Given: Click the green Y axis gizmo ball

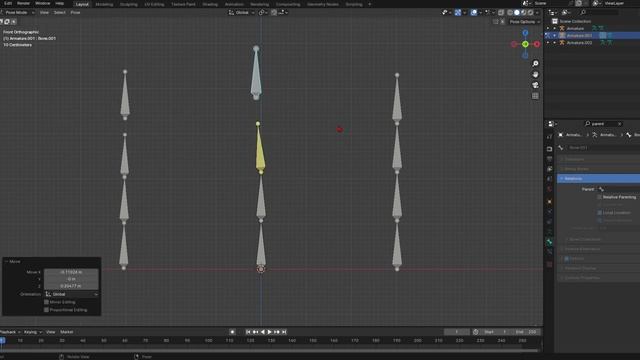Looking at the screenshot, I should point(525,44).
